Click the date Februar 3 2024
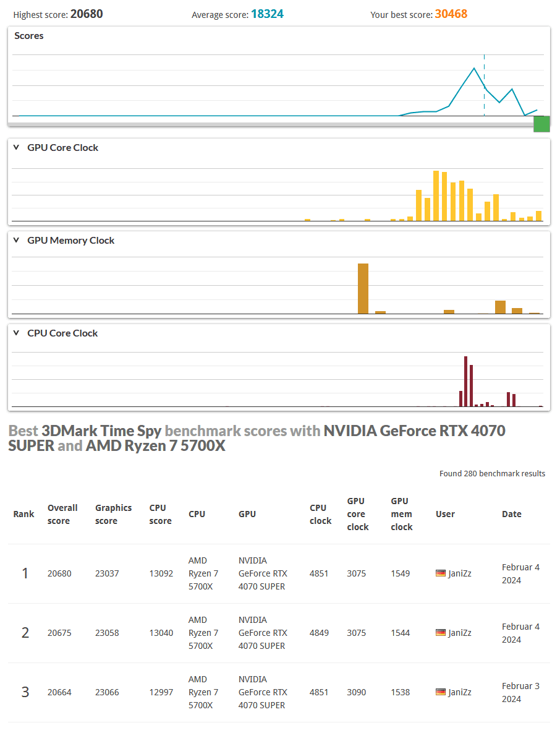Screen dimensions: 560x733 click(x=521, y=692)
